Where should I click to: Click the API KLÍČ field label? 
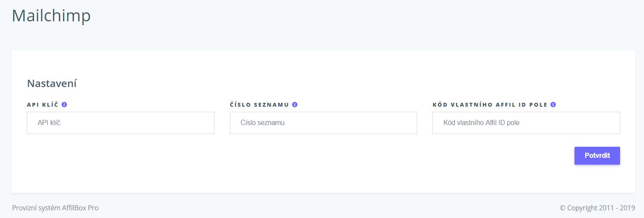click(x=43, y=105)
